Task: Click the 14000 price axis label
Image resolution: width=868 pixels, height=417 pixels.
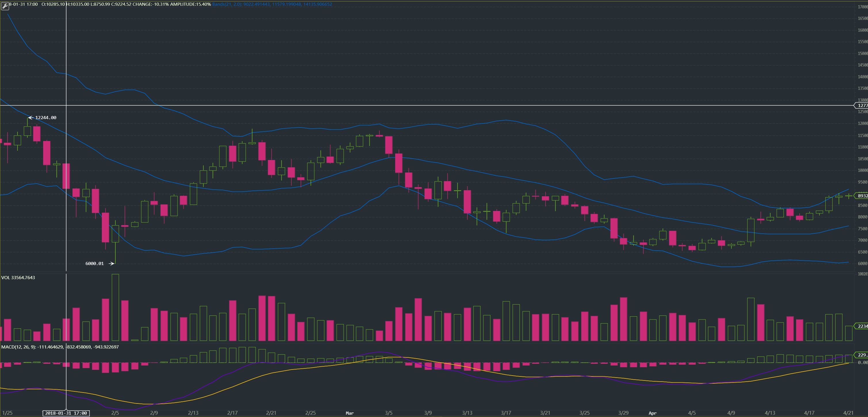Action: (x=863, y=77)
